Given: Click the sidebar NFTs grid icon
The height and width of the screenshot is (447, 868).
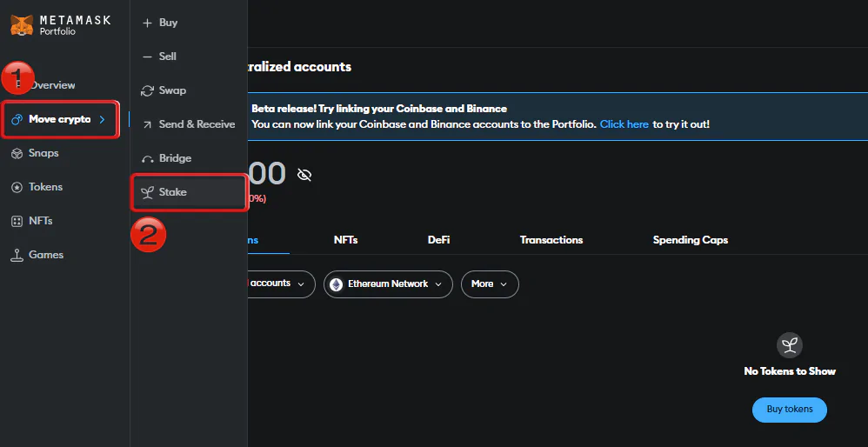Looking at the screenshot, I should [17, 221].
